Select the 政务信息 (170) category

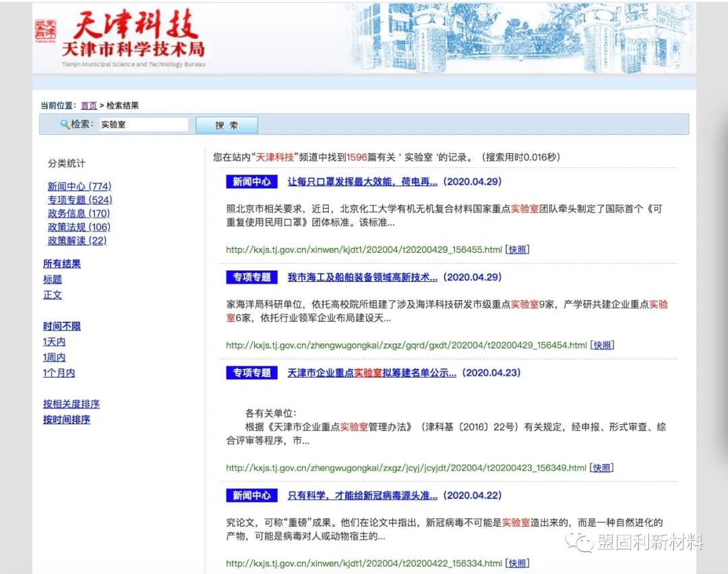[80, 213]
